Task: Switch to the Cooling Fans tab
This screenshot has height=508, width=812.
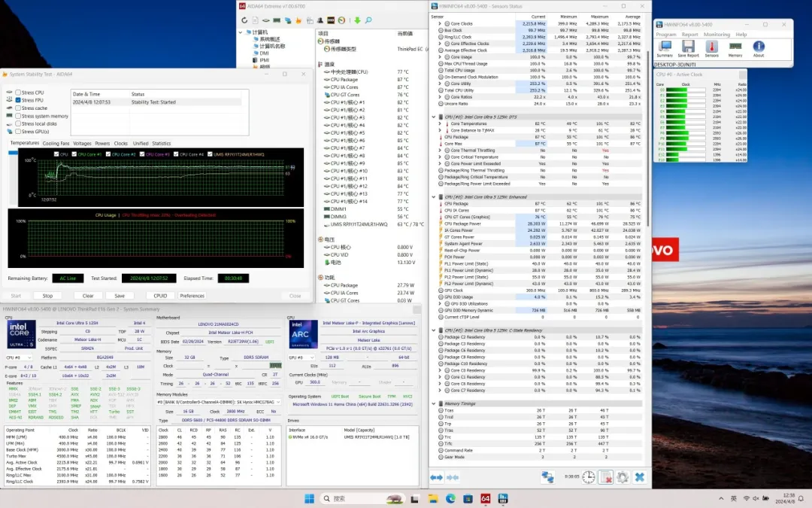Action: (56, 143)
